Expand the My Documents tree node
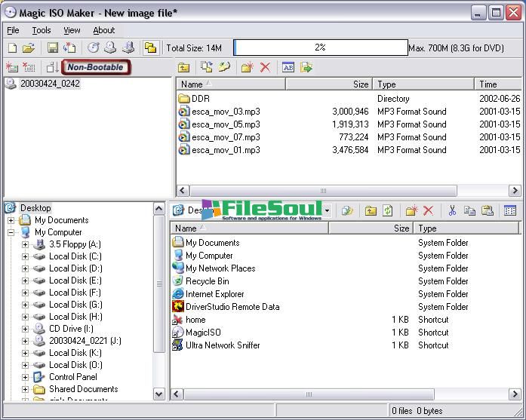Screen dimensions: 526x420 pyautogui.click(x=11, y=220)
